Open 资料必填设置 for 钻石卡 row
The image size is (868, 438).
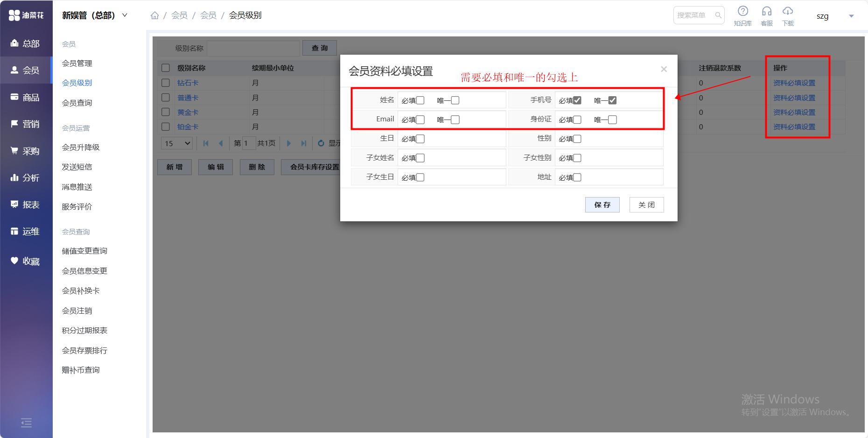pos(794,83)
